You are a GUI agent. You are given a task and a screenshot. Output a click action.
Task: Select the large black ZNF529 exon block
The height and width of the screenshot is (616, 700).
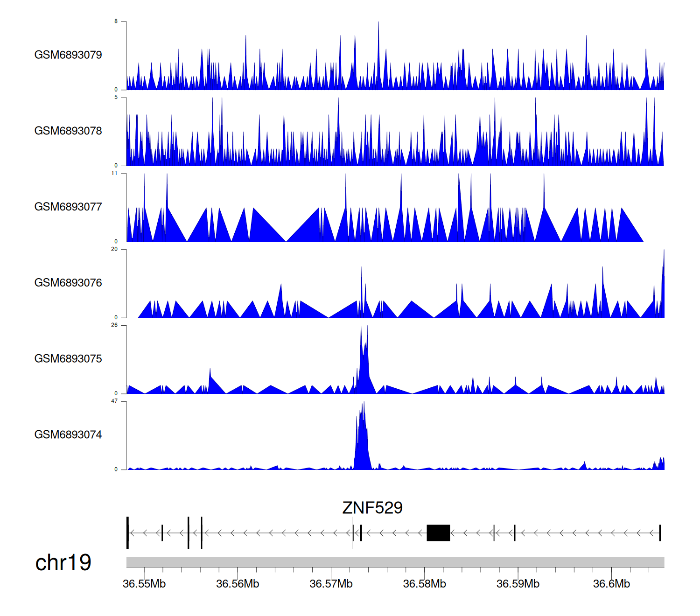(x=438, y=533)
